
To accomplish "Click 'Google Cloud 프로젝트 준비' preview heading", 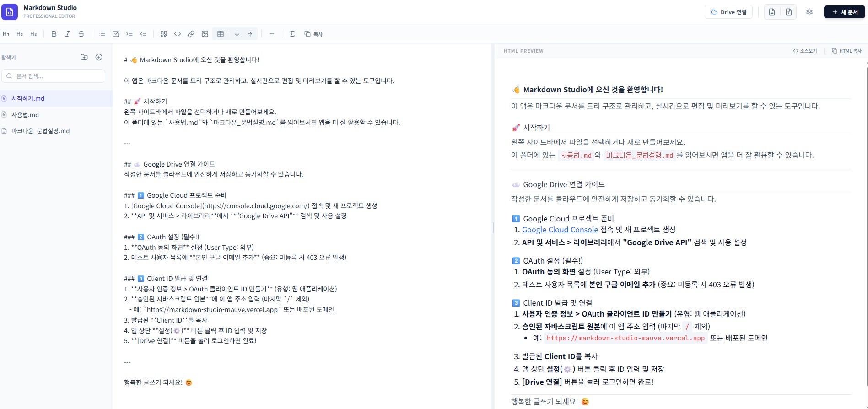I will (563, 219).
